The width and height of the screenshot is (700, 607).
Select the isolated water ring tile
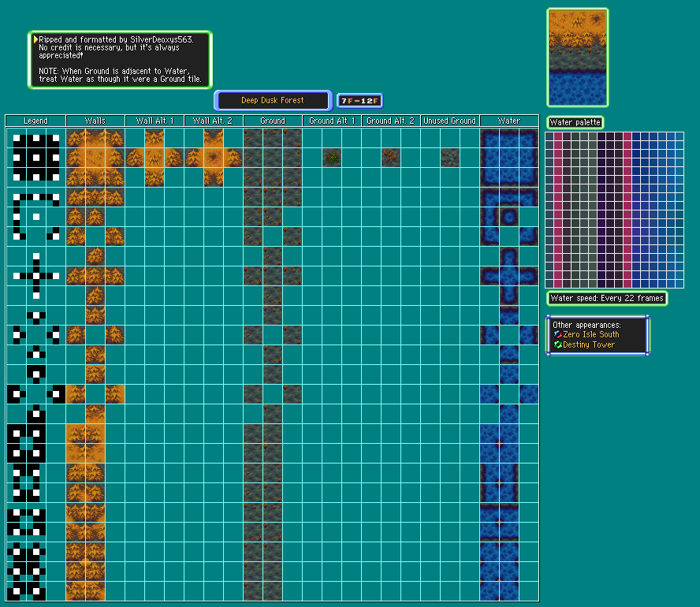tap(509, 217)
